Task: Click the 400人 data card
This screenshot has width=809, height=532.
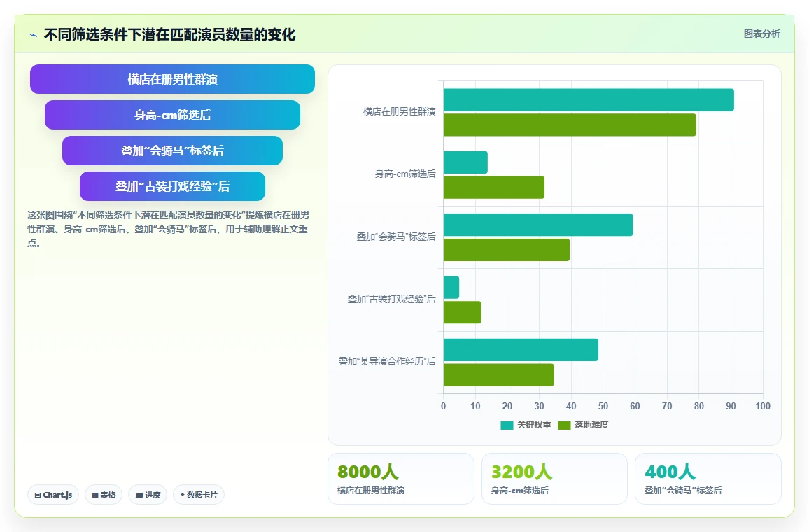Action: [x=708, y=479]
